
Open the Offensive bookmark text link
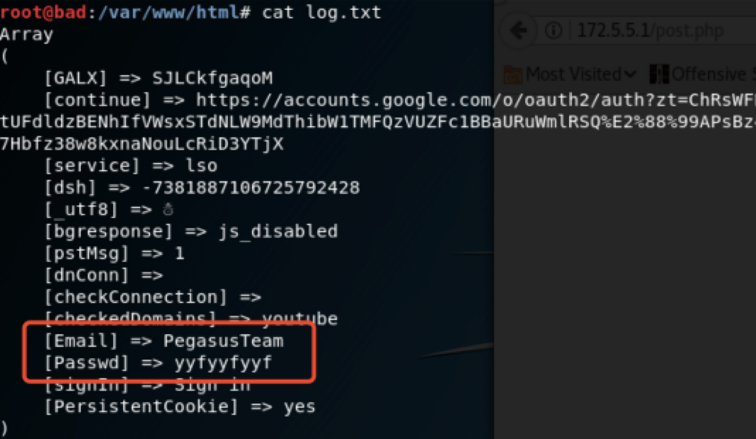[710, 74]
